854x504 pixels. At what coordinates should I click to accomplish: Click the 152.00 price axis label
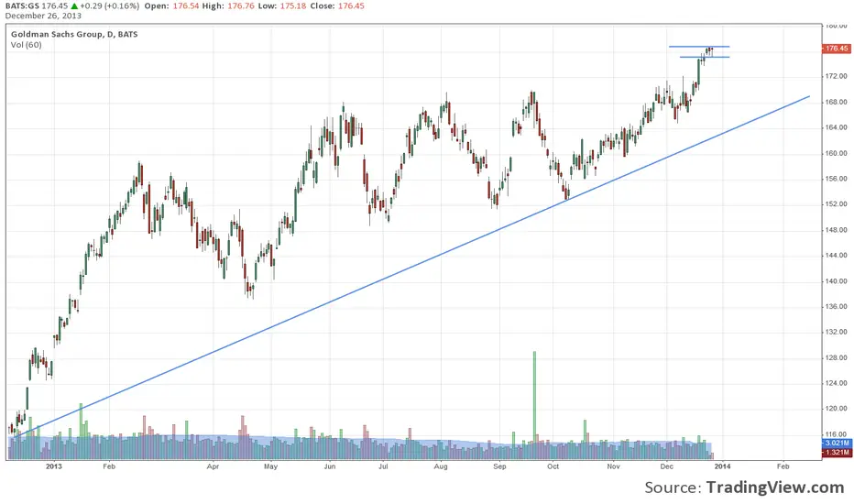coord(836,204)
